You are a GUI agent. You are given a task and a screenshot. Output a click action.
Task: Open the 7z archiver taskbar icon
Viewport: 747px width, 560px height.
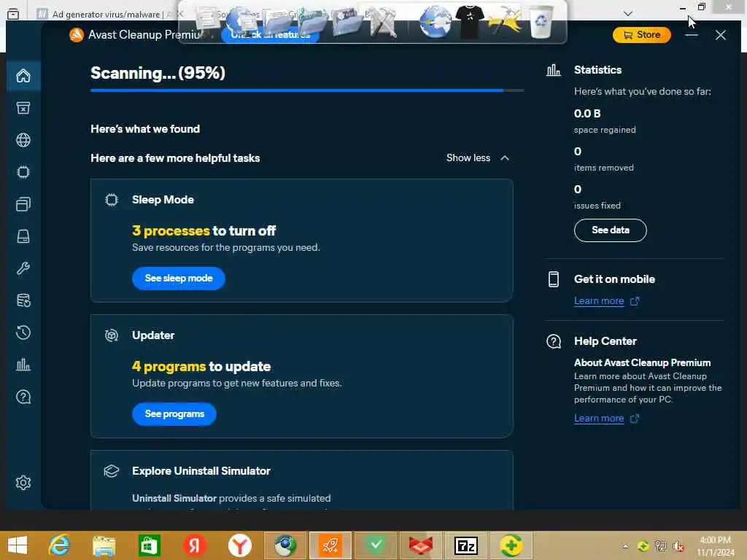(466, 545)
